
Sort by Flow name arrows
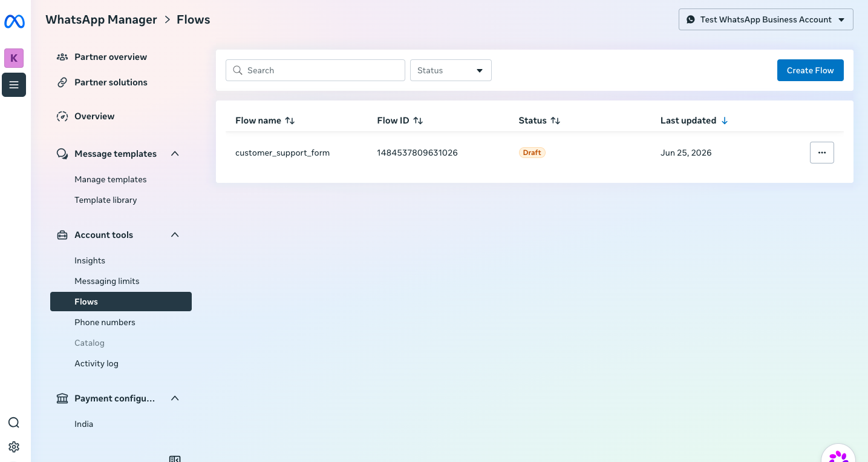(x=290, y=120)
